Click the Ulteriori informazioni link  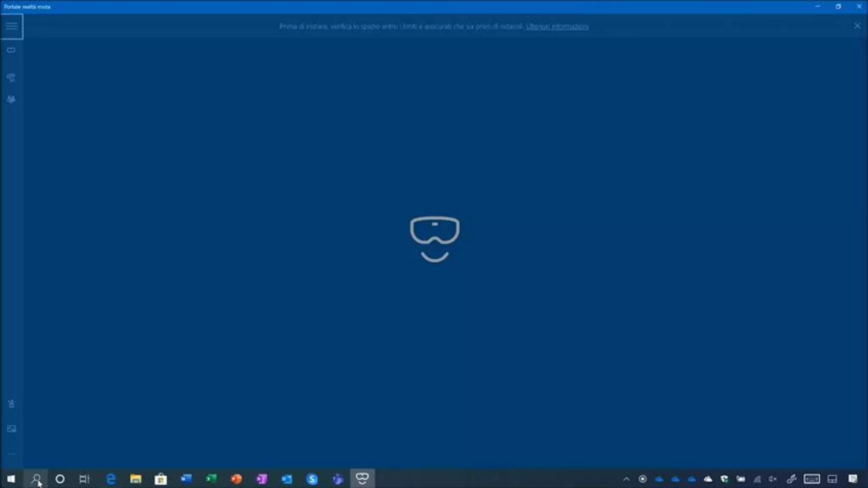click(x=557, y=26)
